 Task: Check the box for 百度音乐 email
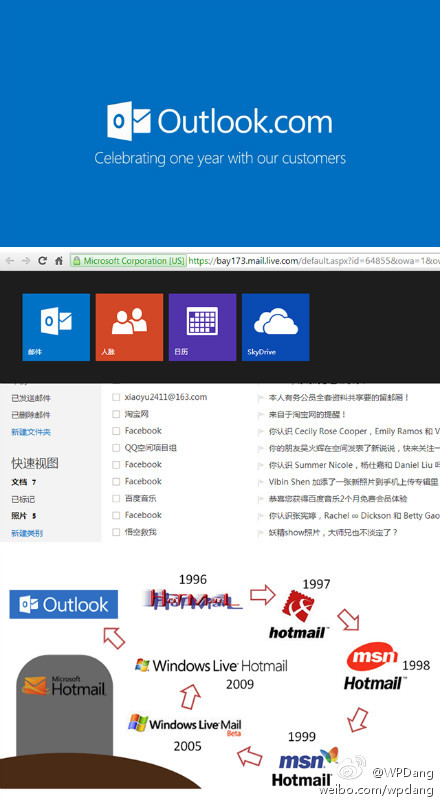[116, 499]
